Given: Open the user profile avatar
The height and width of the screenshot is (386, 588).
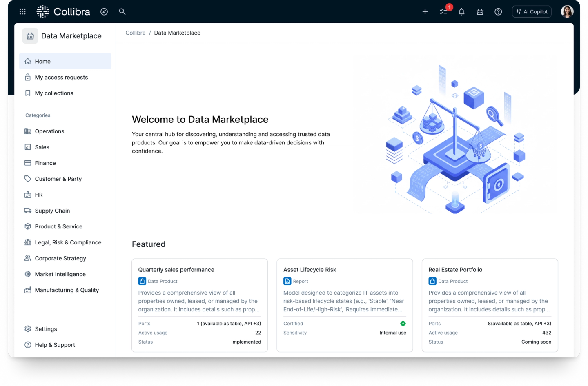Looking at the screenshot, I should coord(567,12).
